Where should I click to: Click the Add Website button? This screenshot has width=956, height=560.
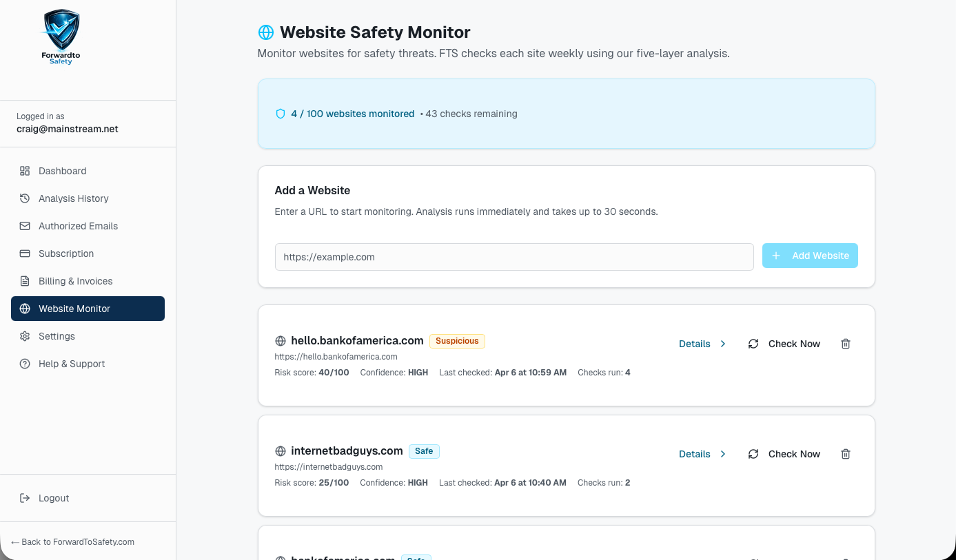click(x=810, y=256)
